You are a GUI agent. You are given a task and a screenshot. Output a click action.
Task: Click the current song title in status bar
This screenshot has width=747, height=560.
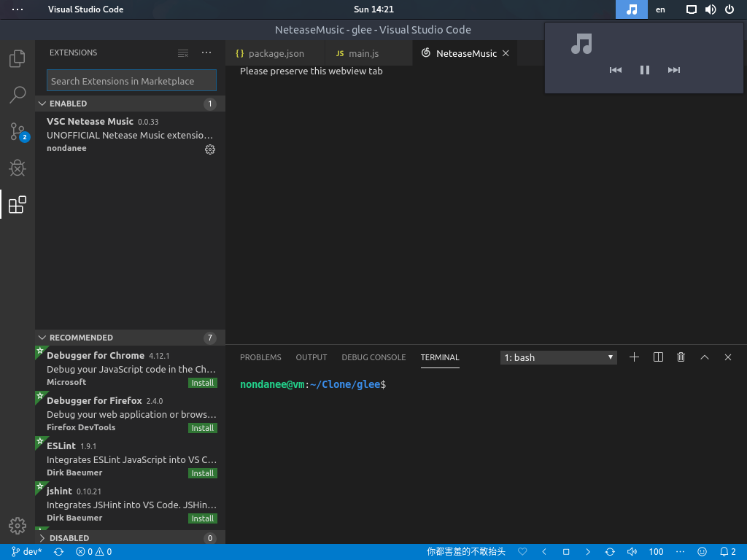465,552
